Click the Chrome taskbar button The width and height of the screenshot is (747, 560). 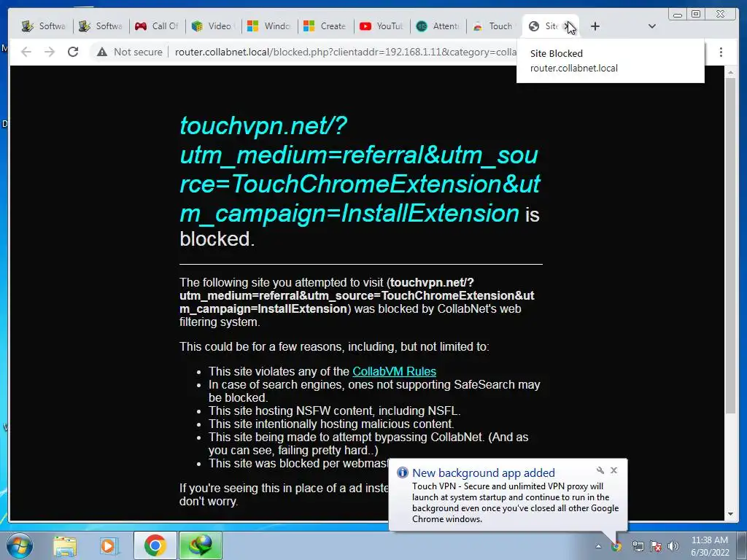[155, 545]
